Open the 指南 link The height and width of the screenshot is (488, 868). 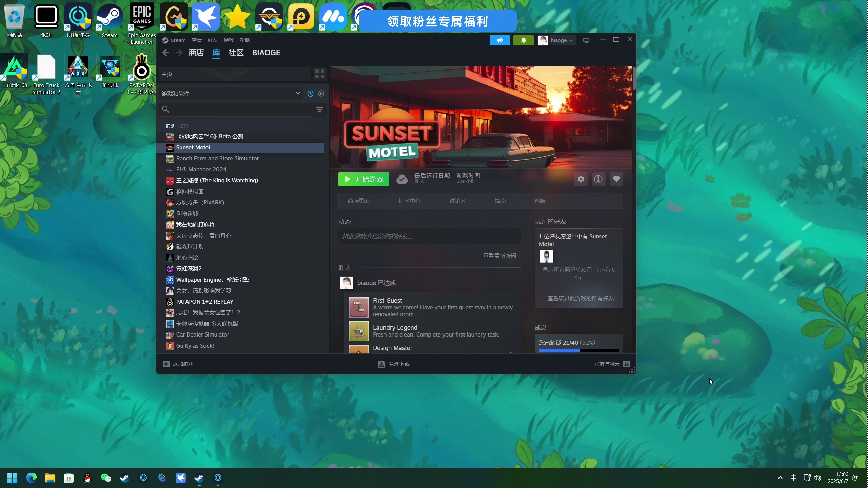pyautogui.click(x=500, y=201)
